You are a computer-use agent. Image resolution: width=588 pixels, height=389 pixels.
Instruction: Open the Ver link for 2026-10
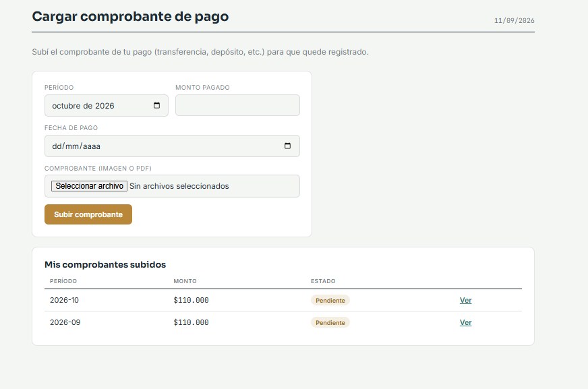(x=465, y=300)
